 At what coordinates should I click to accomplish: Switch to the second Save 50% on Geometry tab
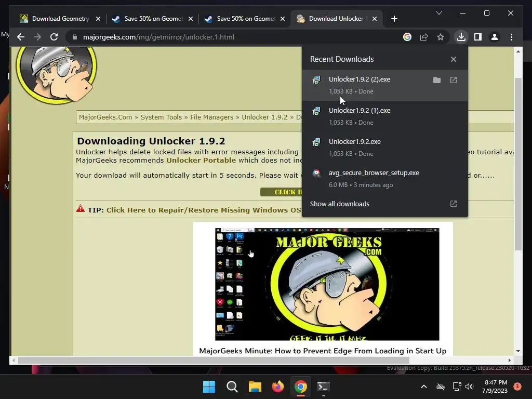pyautogui.click(x=245, y=19)
